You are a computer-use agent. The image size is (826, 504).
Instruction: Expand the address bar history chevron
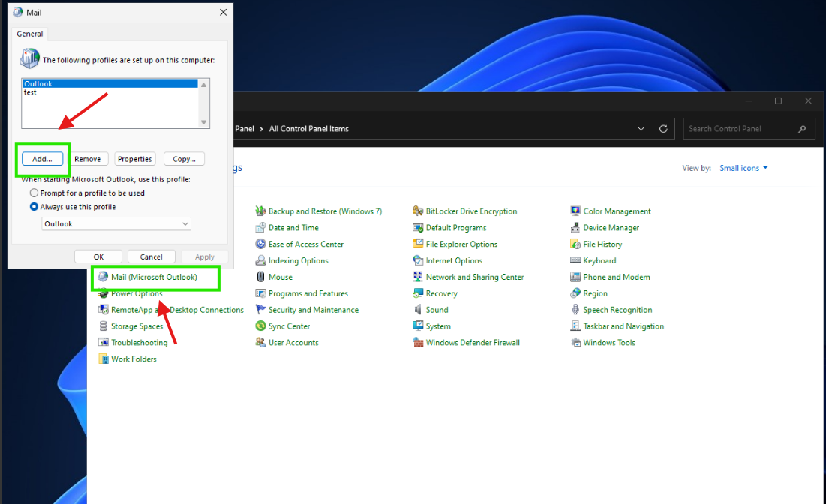point(641,128)
